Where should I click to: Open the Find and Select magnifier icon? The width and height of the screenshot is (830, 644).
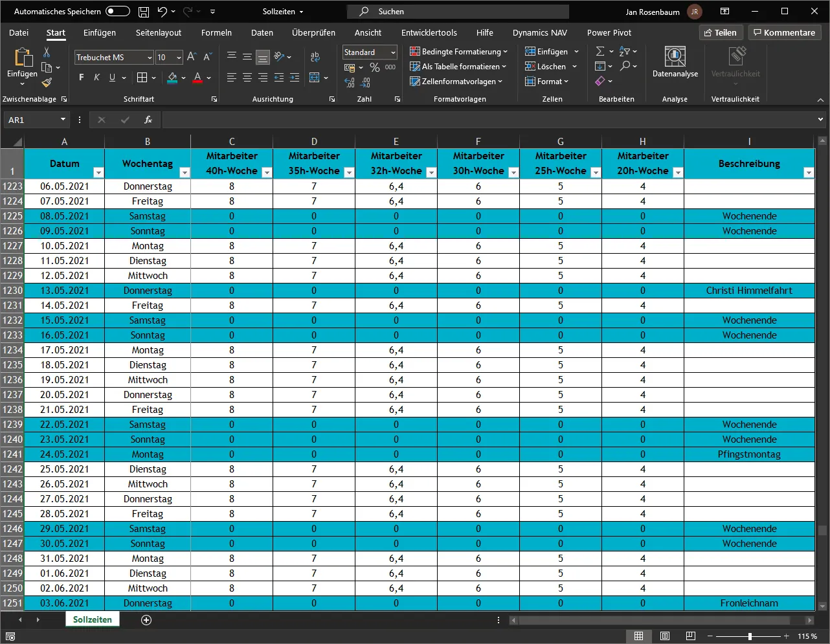625,66
